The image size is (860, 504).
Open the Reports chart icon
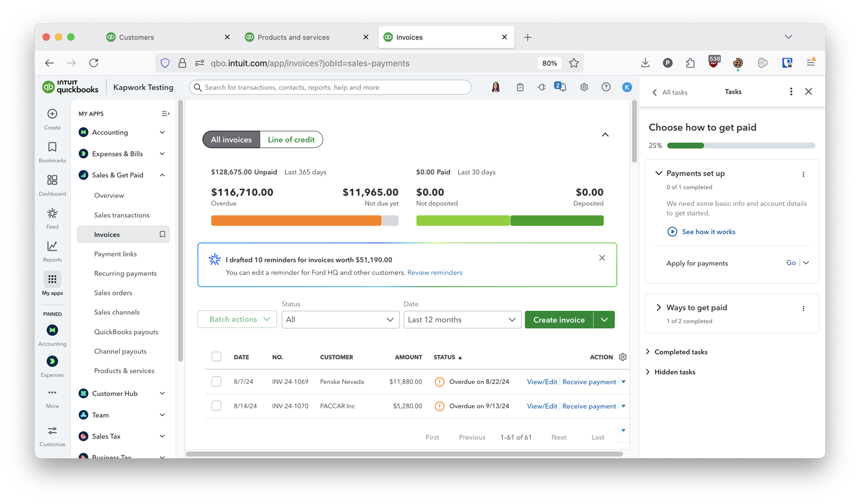[x=52, y=246]
